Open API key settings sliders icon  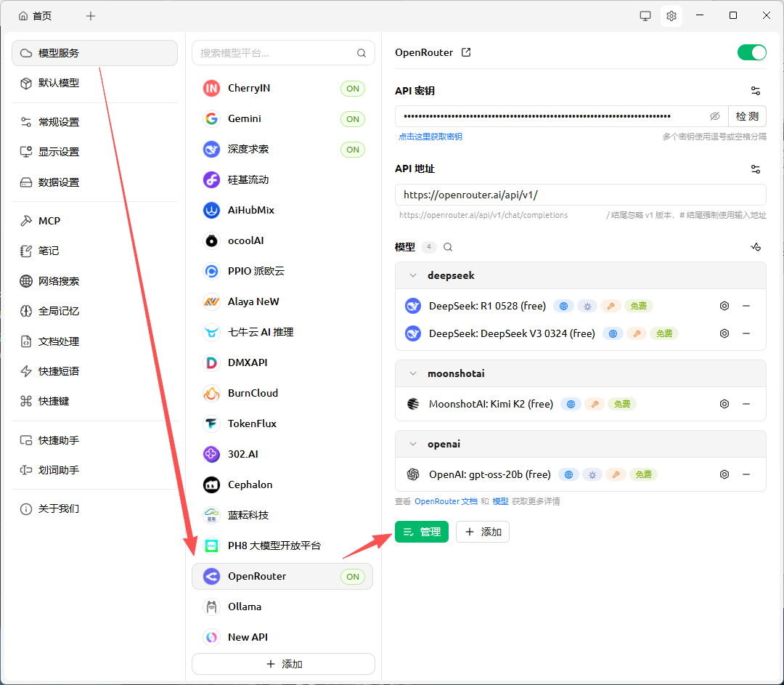coord(756,91)
